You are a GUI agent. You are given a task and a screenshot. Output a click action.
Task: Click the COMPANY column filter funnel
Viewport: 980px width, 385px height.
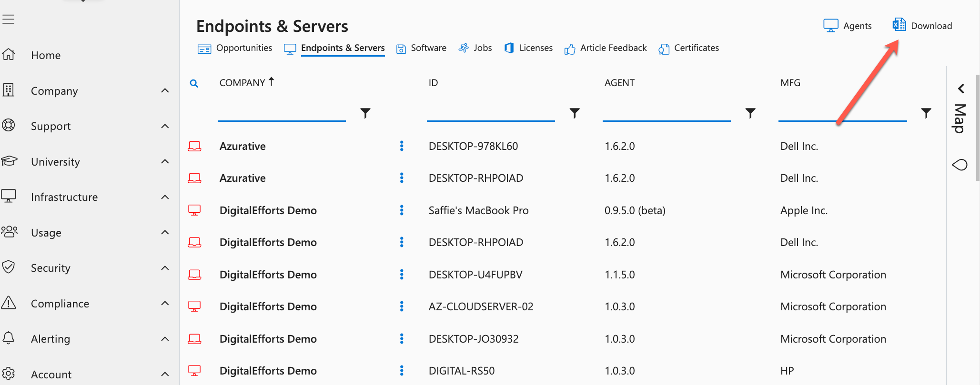click(365, 113)
